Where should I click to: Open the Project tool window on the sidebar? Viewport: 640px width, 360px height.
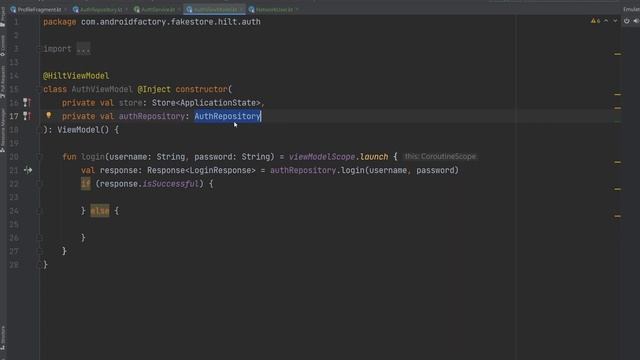pos(3,17)
